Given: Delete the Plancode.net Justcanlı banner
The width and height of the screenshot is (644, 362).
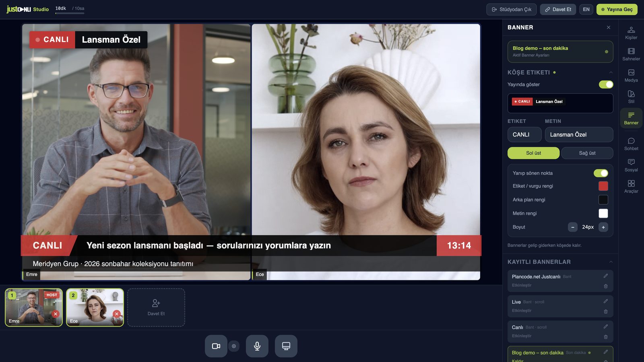Looking at the screenshot, I should point(606,286).
